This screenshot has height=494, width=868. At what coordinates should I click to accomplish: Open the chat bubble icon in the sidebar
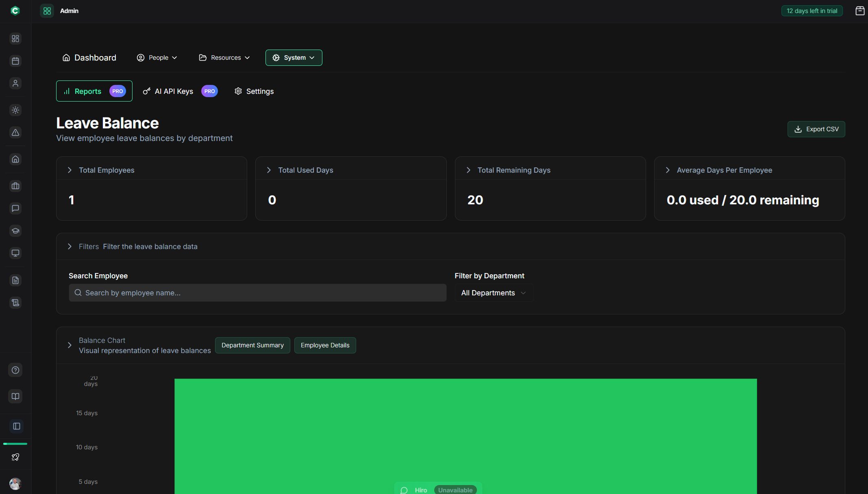pos(15,208)
